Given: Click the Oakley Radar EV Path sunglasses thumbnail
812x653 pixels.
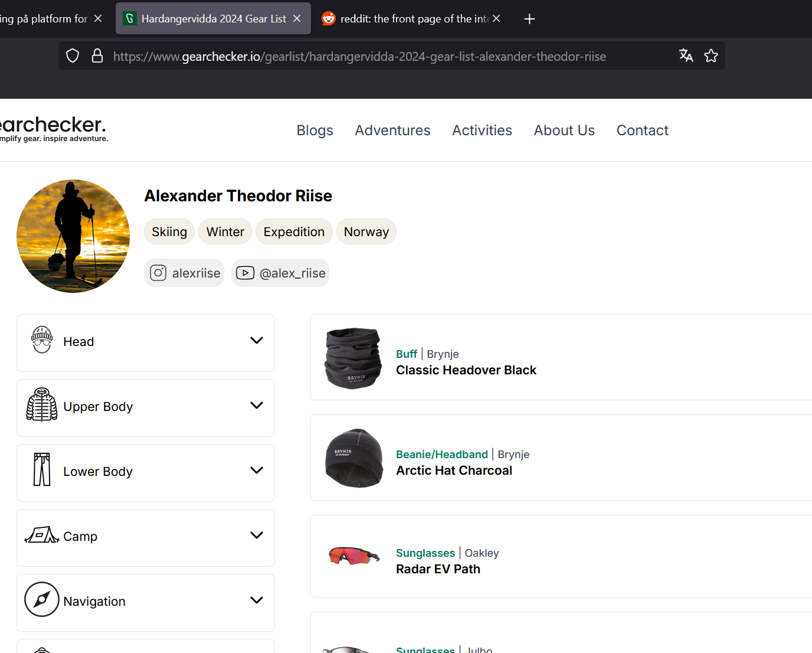Looking at the screenshot, I should (353, 556).
